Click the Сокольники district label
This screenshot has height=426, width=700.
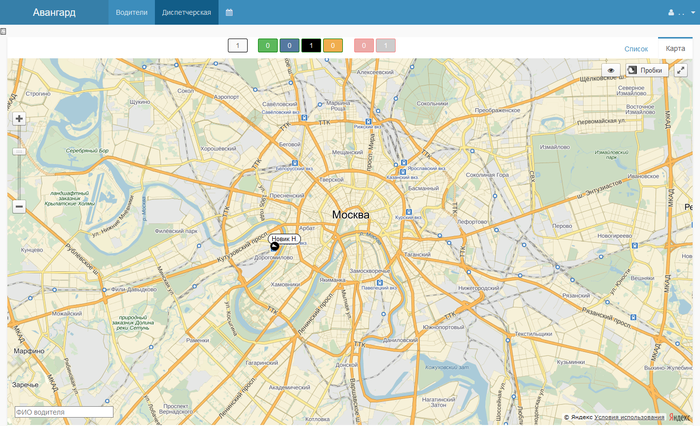click(432, 103)
